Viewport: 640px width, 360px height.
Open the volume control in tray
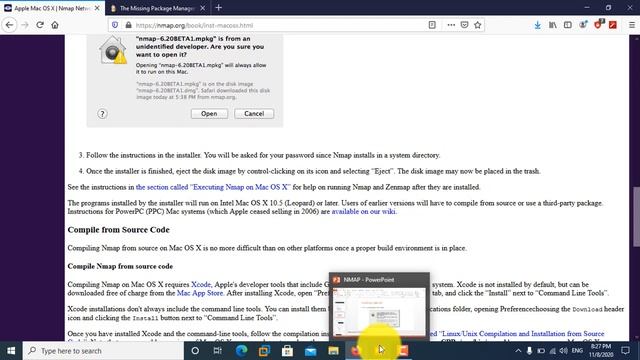pos(564,351)
